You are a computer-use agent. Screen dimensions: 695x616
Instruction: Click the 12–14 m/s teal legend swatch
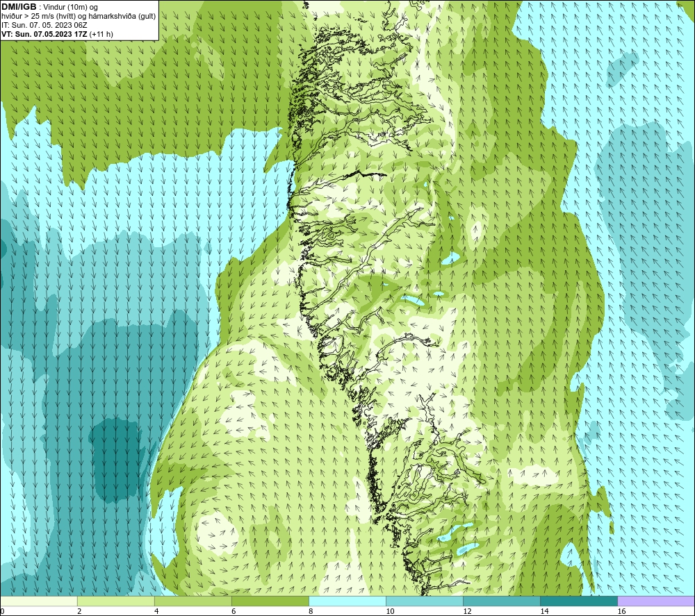pos(502,601)
